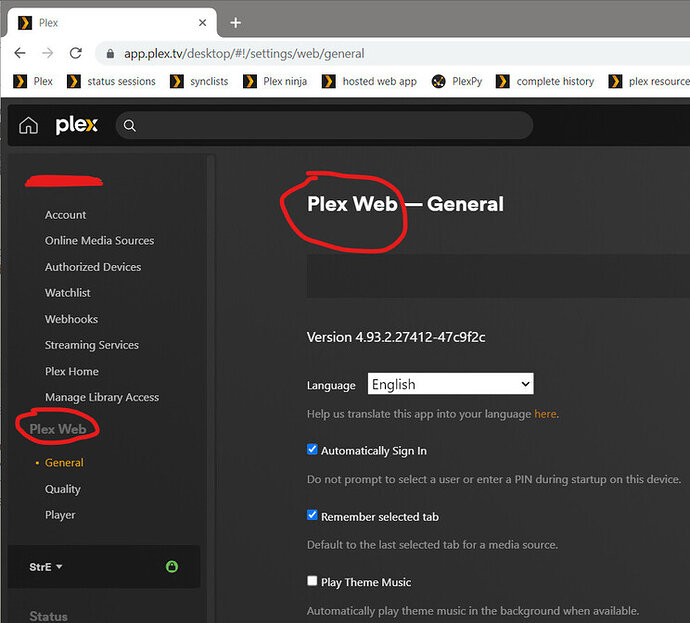Select Authorized Devices in sidebar

[93, 267]
